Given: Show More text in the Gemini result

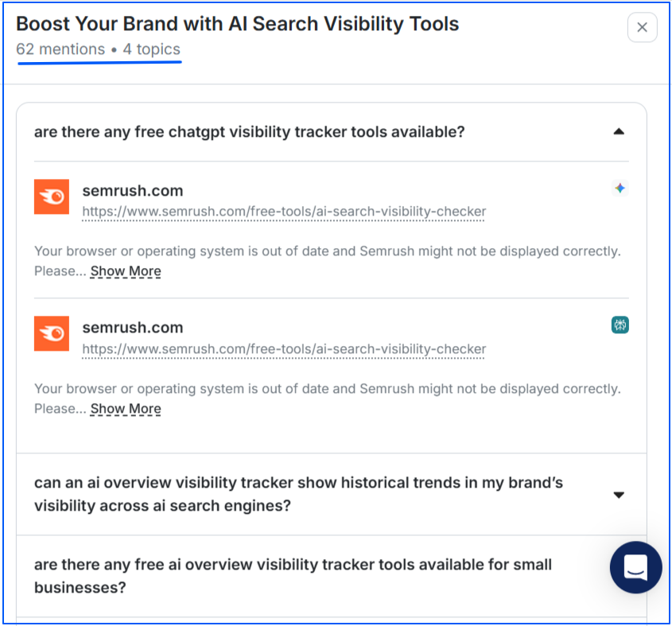Looking at the screenshot, I should pos(126,271).
